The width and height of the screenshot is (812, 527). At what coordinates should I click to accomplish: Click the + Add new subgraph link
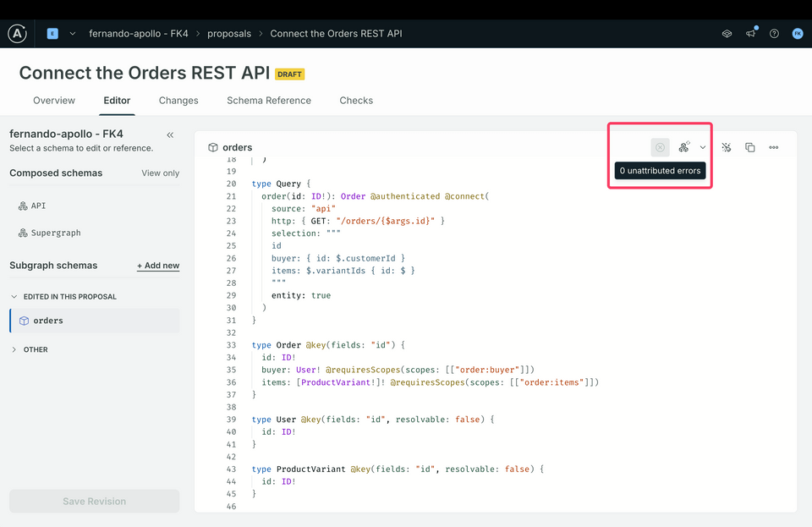158,266
